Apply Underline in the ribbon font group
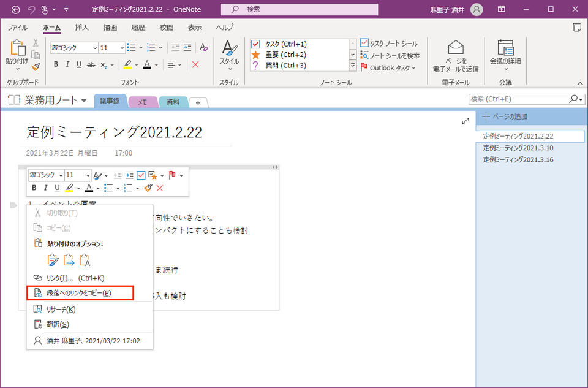The image size is (588, 388). click(79, 64)
